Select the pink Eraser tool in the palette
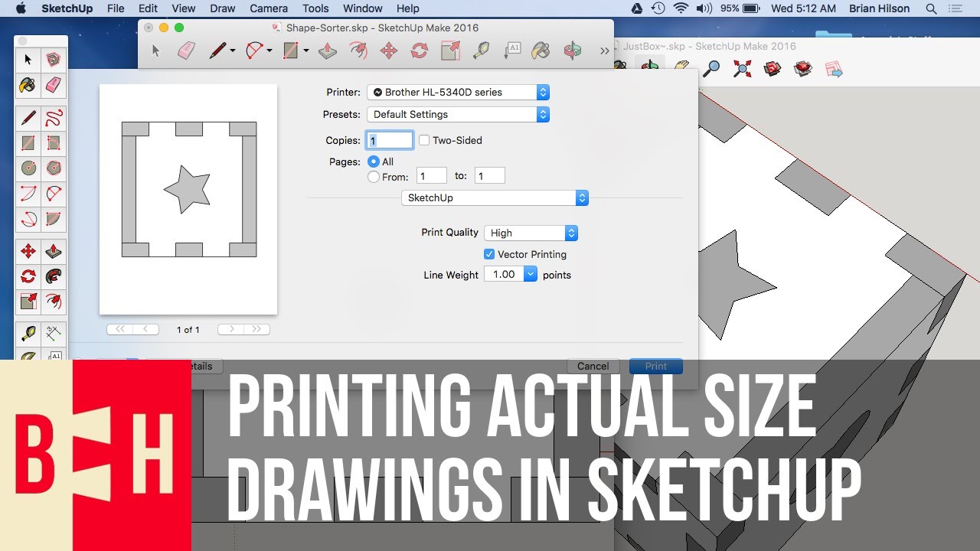The width and height of the screenshot is (980, 551). (53, 84)
